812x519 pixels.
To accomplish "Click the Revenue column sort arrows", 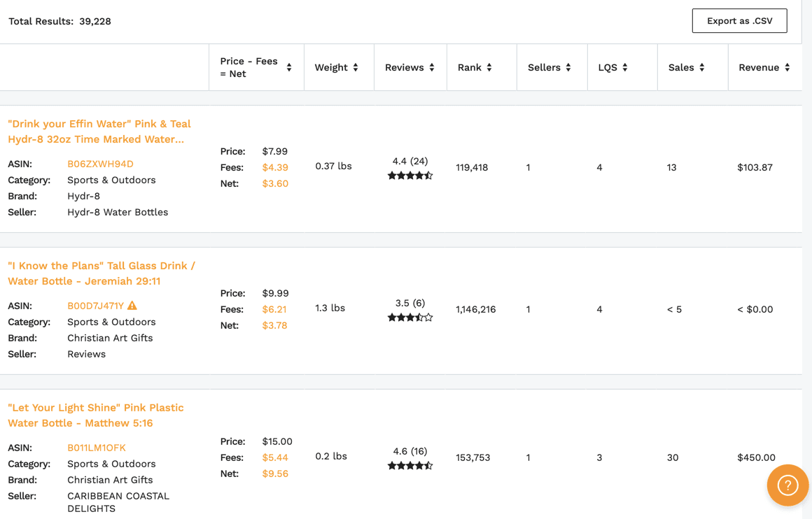I will coord(787,67).
